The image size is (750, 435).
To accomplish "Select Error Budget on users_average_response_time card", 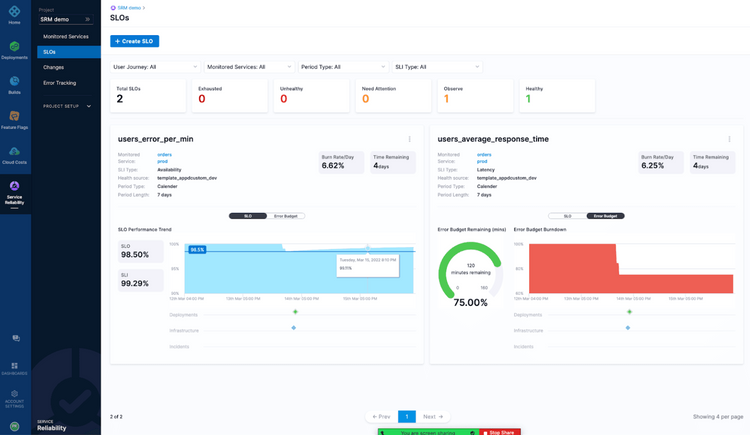I will pyautogui.click(x=605, y=216).
